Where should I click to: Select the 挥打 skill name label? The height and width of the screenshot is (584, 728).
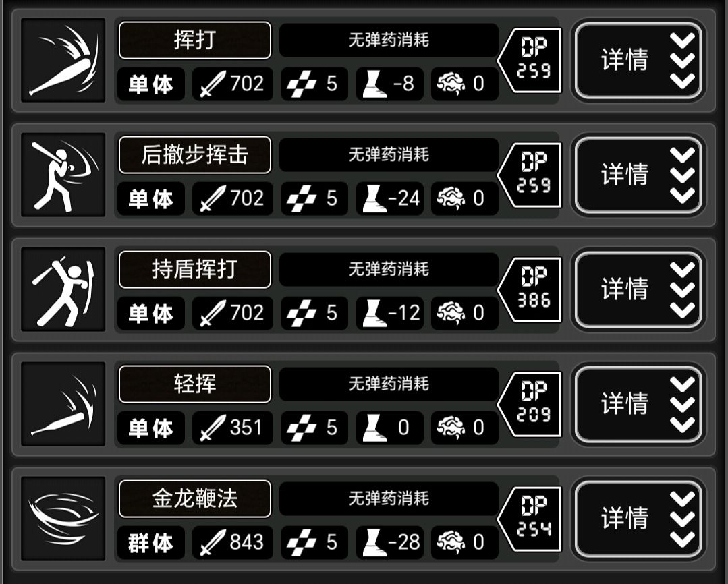pos(195,40)
